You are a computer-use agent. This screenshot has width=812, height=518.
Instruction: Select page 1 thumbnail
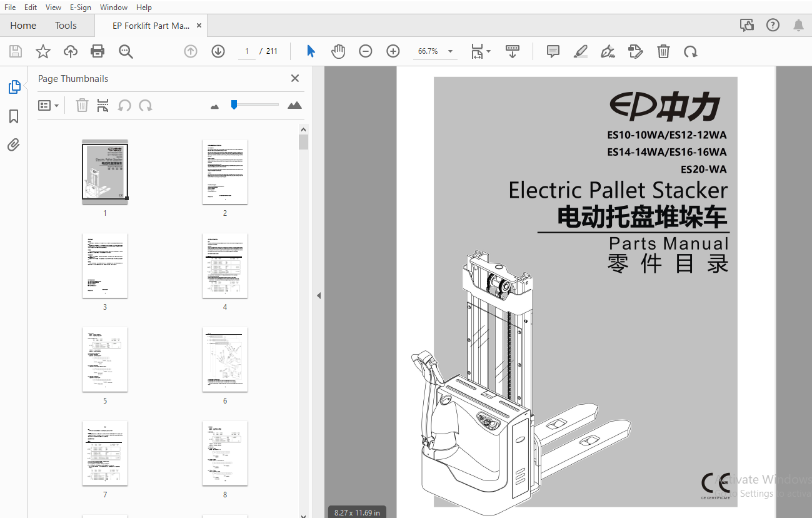[x=105, y=171]
